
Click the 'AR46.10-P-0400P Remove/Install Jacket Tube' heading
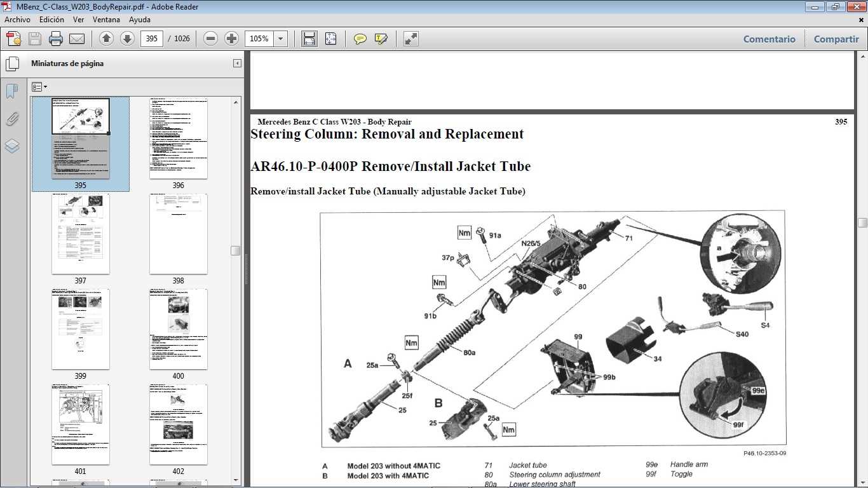391,166
